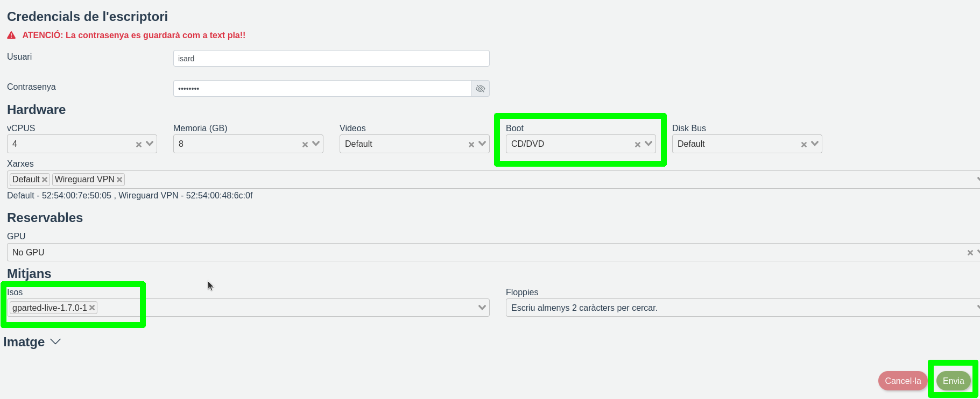This screenshot has width=980, height=399.
Task: Clear the Boot CD/DVD selection x
Action: coord(638,145)
